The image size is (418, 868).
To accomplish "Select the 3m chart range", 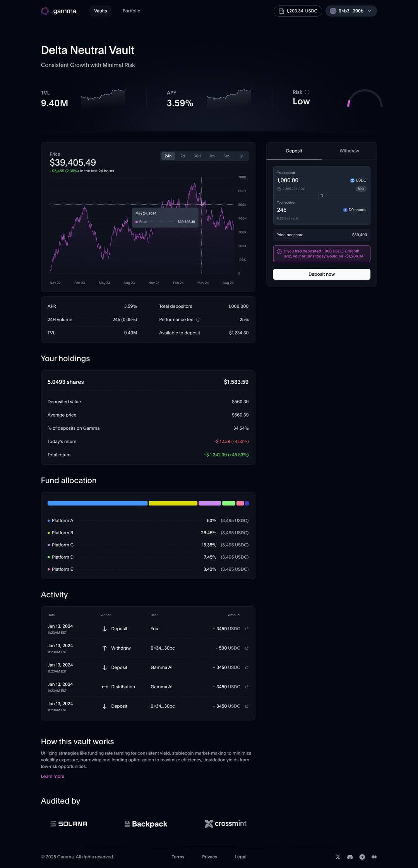I will [212, 156].
